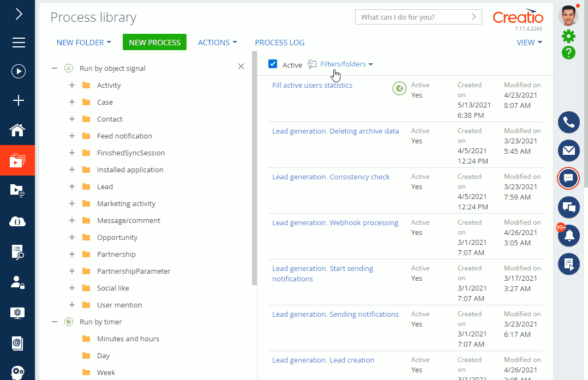Expand the Activity folder
The width and height of the screenshot is (588, 380).
[x=72, y=85]
